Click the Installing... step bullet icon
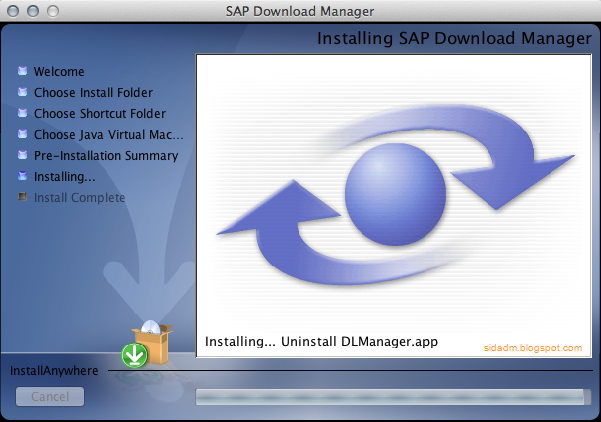The height and width of the screenshot is (422, 601). 23,176
